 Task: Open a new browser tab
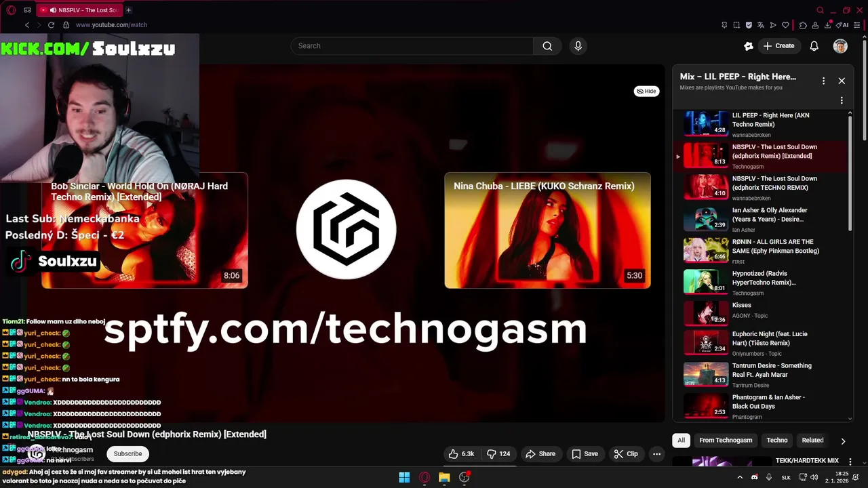point(128,10)
